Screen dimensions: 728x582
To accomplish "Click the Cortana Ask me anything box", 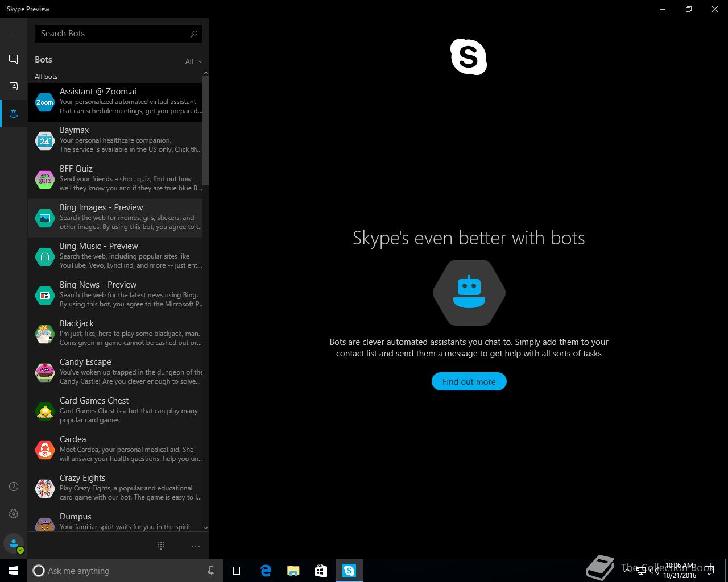I will [x=125, y=571].
